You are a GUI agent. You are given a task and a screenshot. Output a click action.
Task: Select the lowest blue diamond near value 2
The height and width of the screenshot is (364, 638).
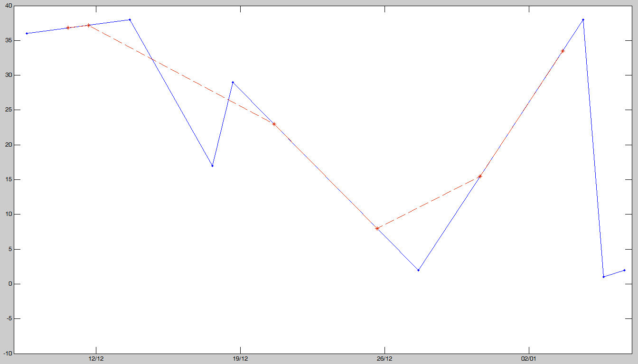pyautogui.click(x=419, y=270)
